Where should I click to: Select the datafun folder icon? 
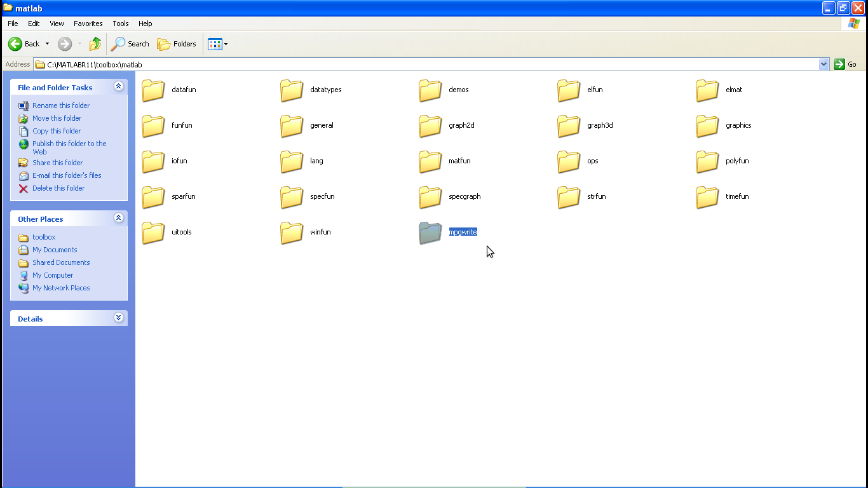click(x=153, y=90)
